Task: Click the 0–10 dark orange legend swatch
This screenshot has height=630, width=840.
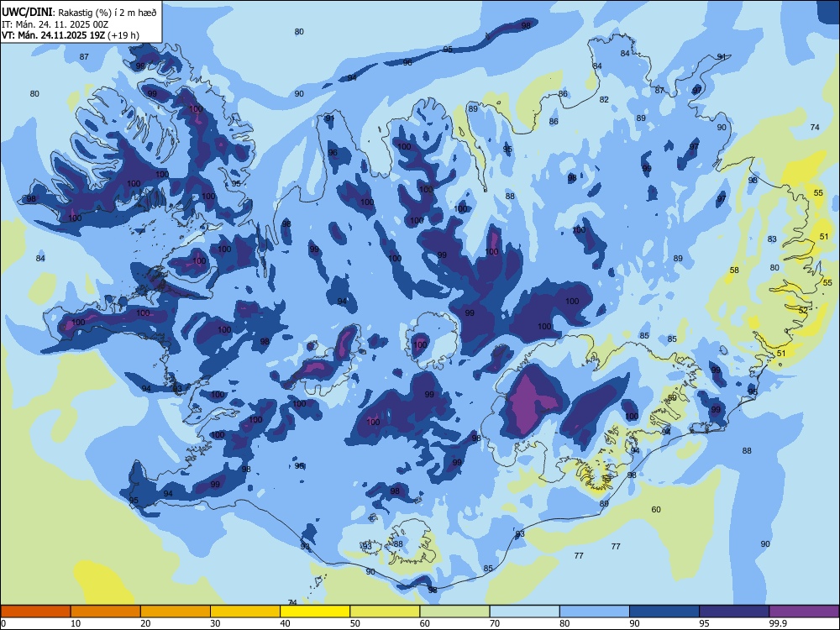Action: [x=35, y=612]
